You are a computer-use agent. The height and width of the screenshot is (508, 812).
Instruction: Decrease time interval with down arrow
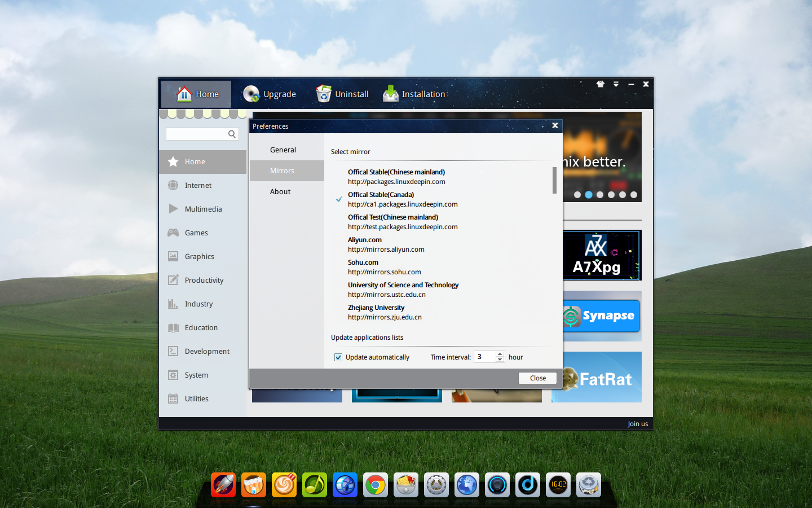pyautogui.click(x=500, y=360)
